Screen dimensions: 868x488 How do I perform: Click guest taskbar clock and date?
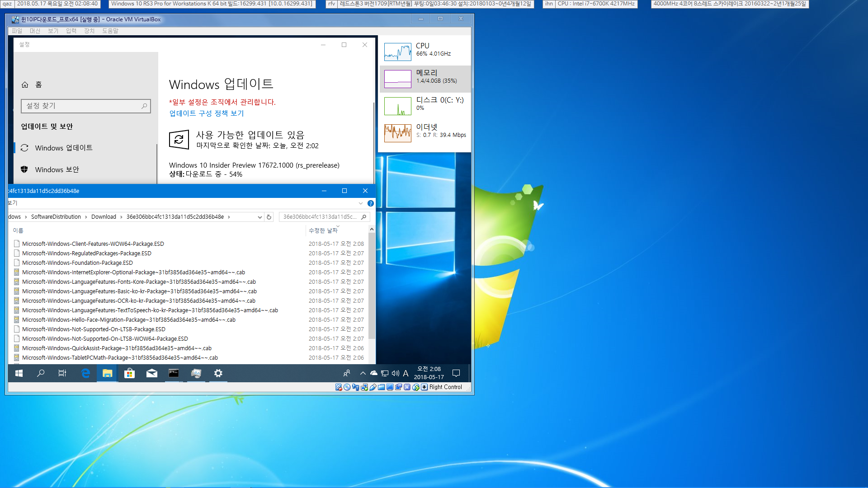(x=429, y=373)
